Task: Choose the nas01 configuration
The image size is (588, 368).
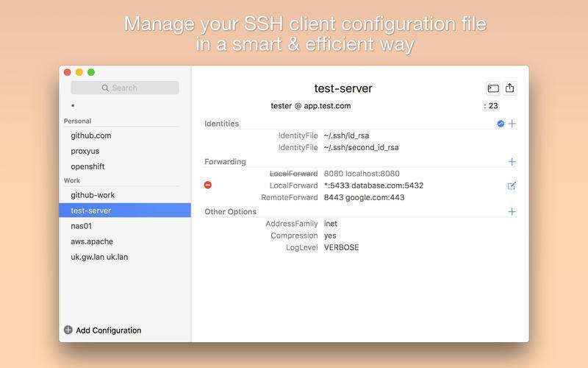Action: pyautogui.click(x=82, y=226)
